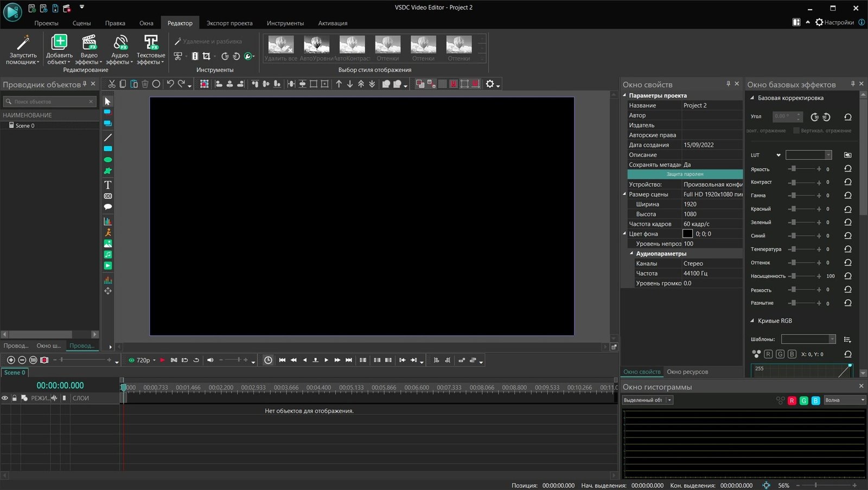Open the Сцены menu tab

pos(81,23)
